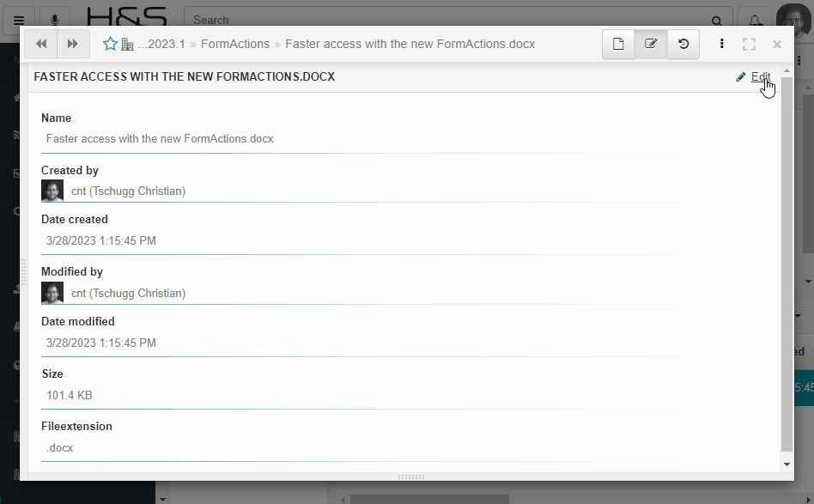Viewport: 814px width, 504px height.
Task: Click the Modified by cnt (Tschugg Christian) text
Action: [x=128, y=294]
